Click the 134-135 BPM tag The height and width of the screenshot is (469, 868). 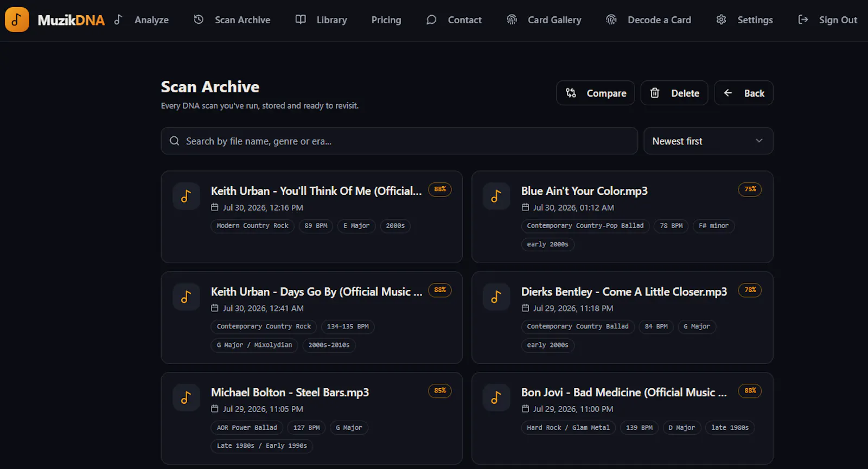pos(348,327)
